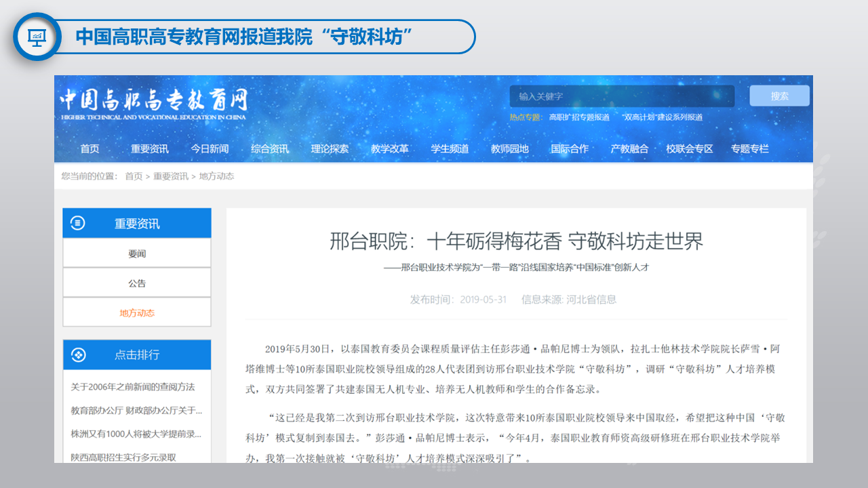Open "双高计划"建设系列报道 hot topic link
The image size is (868, 488).
(x=662, y=117)
